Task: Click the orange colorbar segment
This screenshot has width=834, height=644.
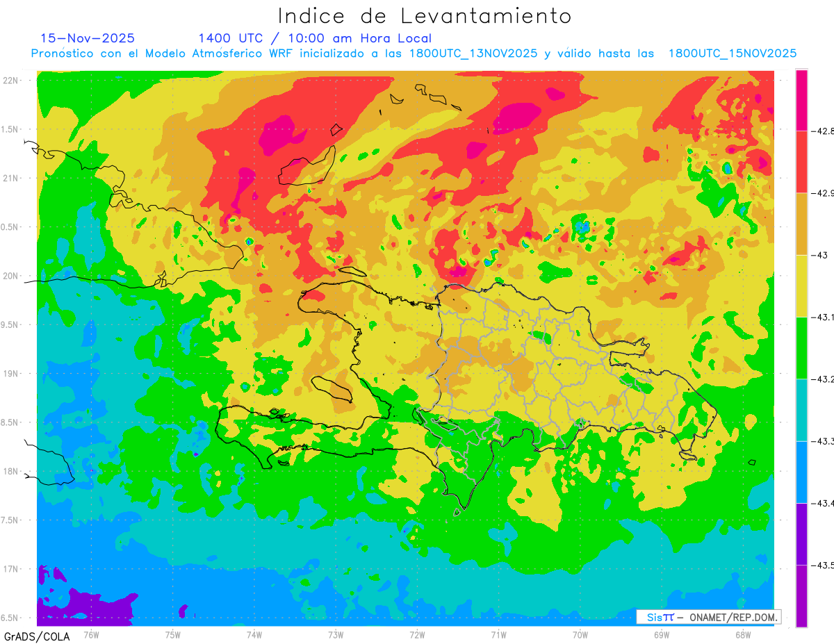Action: pyautogui.click(x=801, y=224)
